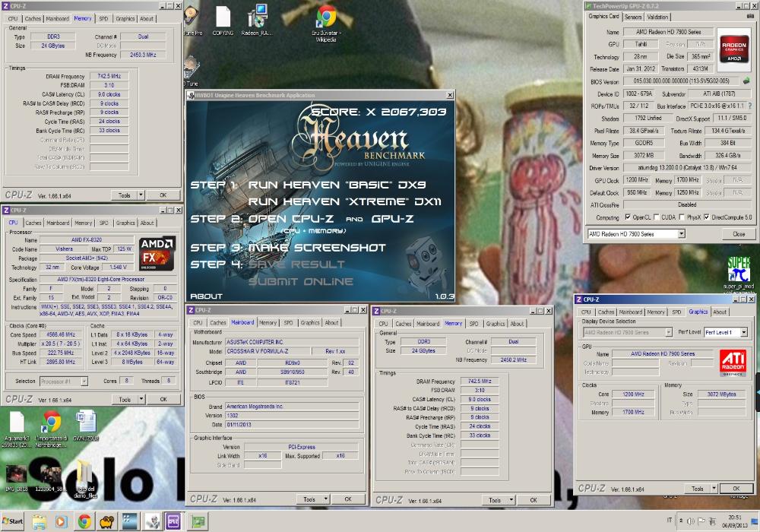Click OK in the CPU-Z Mainboard window

click(x=348, y=499)
